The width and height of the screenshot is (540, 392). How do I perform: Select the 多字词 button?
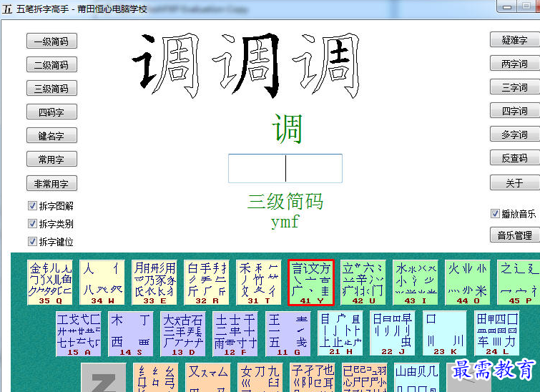click(x=514, y=134)
